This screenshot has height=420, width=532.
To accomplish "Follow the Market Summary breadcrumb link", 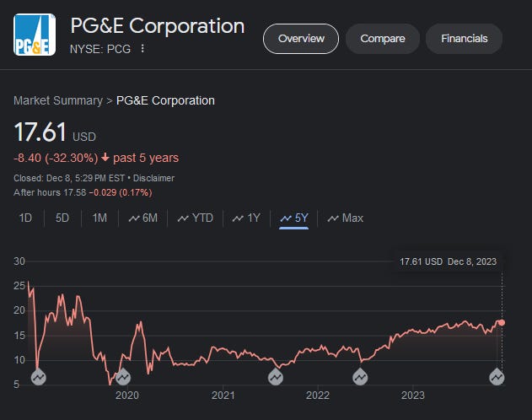I will [58, 100].
